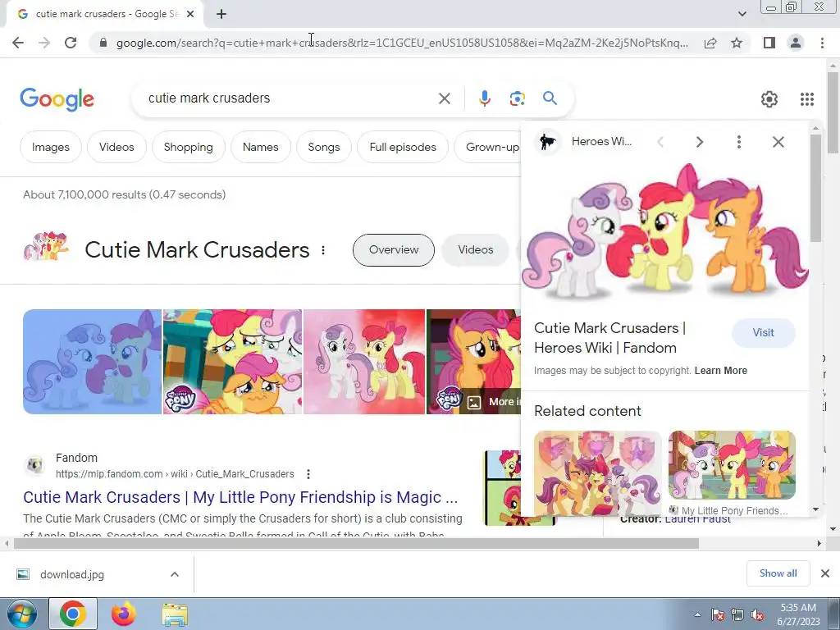Open a new browser tab
This screenshot has height=630, width=840.
(221, 14)
